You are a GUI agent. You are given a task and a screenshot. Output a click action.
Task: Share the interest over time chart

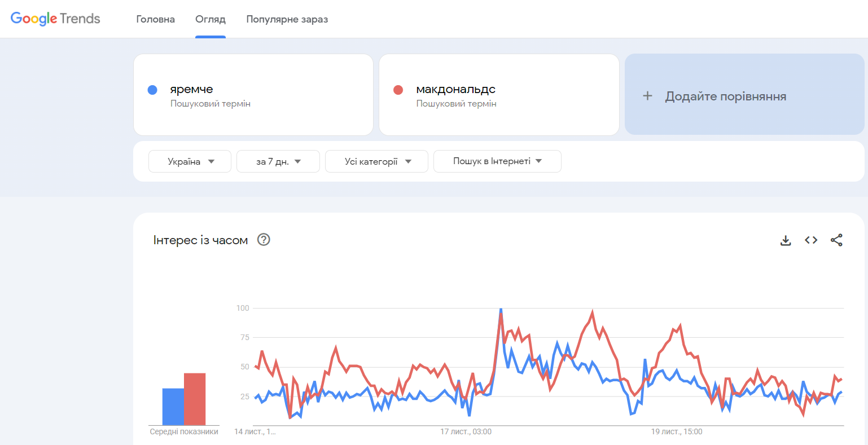pos(836,240)
